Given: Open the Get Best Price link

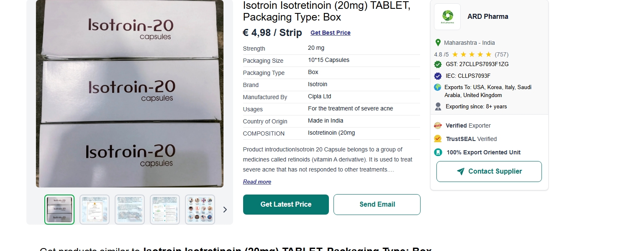Looking at the screenshot, I should 331,33.
